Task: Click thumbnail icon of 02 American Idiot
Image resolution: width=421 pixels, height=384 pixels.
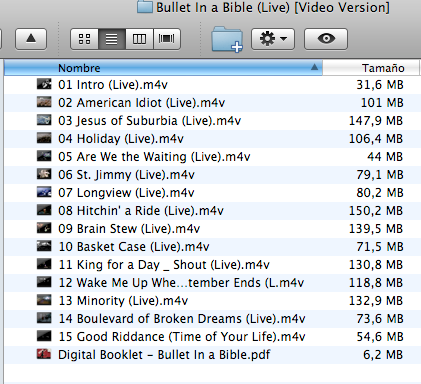Action: tap(44, 102)
